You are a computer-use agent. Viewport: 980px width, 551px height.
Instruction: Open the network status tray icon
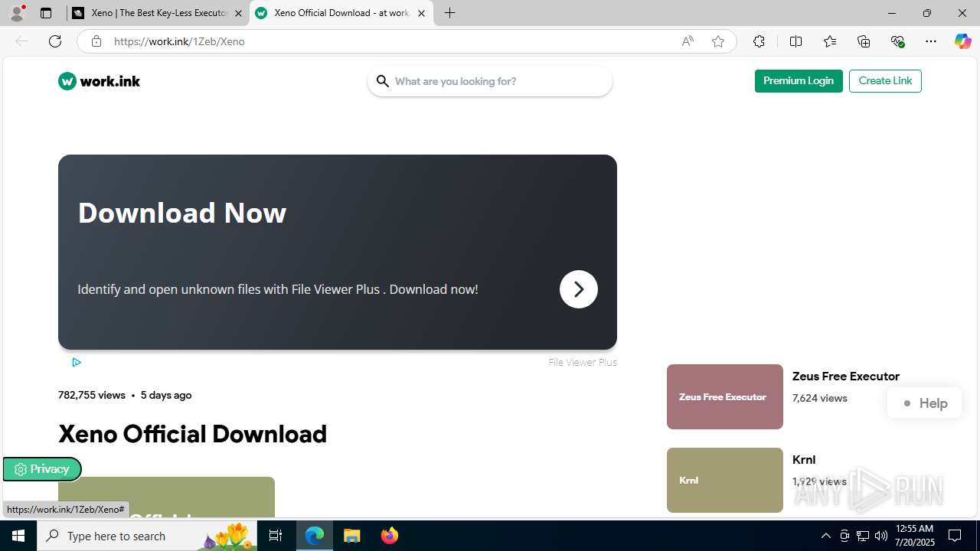(863, 536)
